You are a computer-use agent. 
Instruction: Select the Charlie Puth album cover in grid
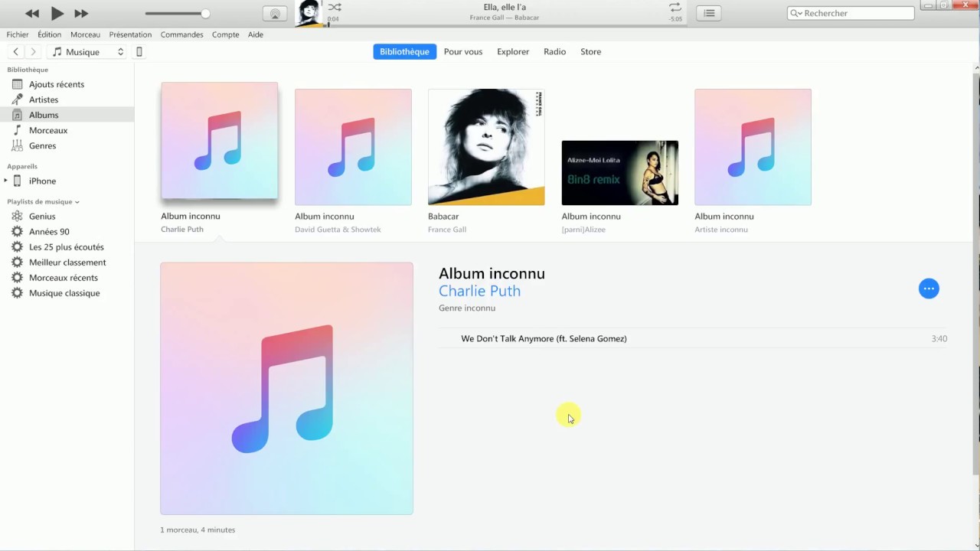click(220, 141)
